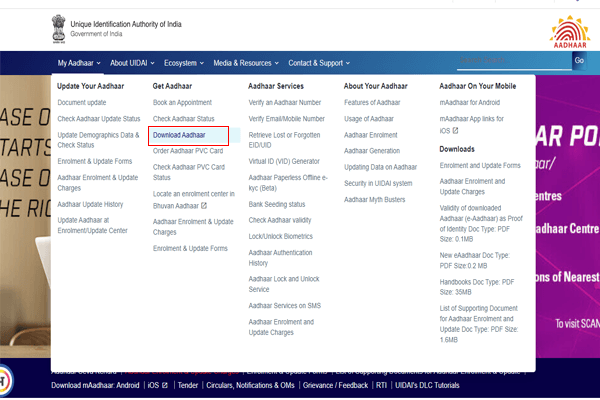Open Update Demographics Data & Check Status

[98, 140]
